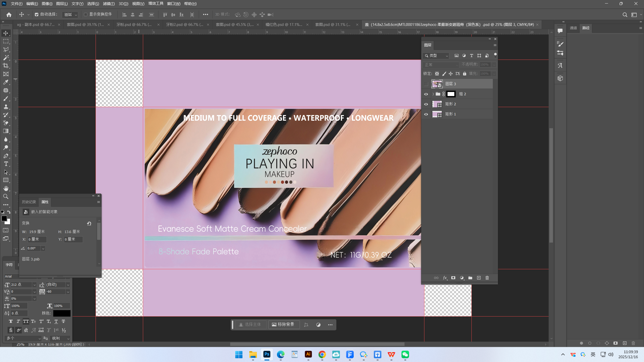This screenshot has width=644, height=362.
Task: Select the Path Selection tool
Action: [x=6, y=172]
